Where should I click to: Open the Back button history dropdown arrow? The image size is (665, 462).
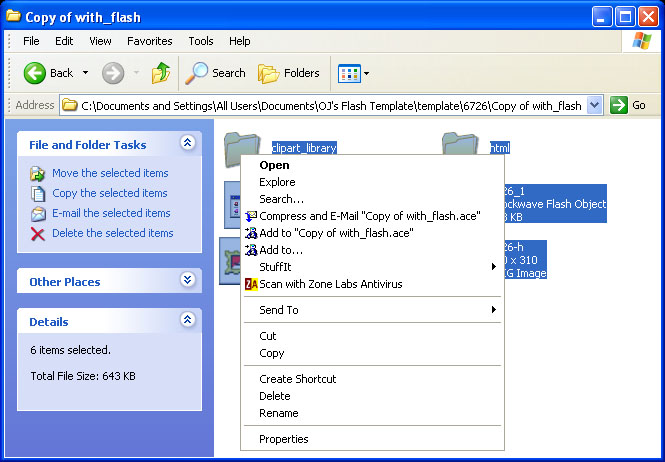[x=85, y=73]
